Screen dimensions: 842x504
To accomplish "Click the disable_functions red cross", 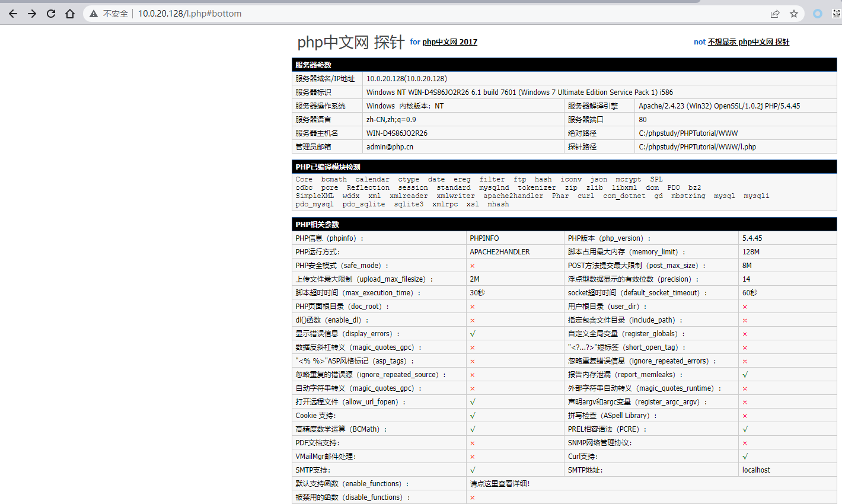I will (x=473, y=497).
